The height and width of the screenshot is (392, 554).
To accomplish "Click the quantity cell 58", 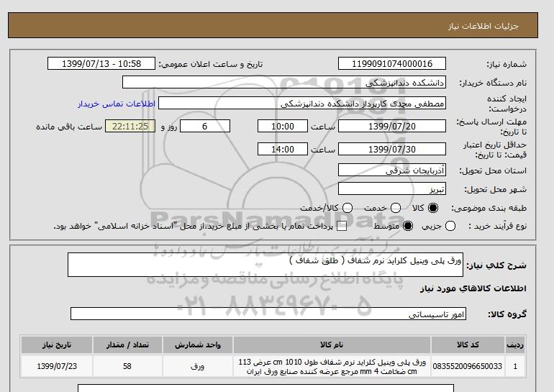I will click(x=127, y=366).
